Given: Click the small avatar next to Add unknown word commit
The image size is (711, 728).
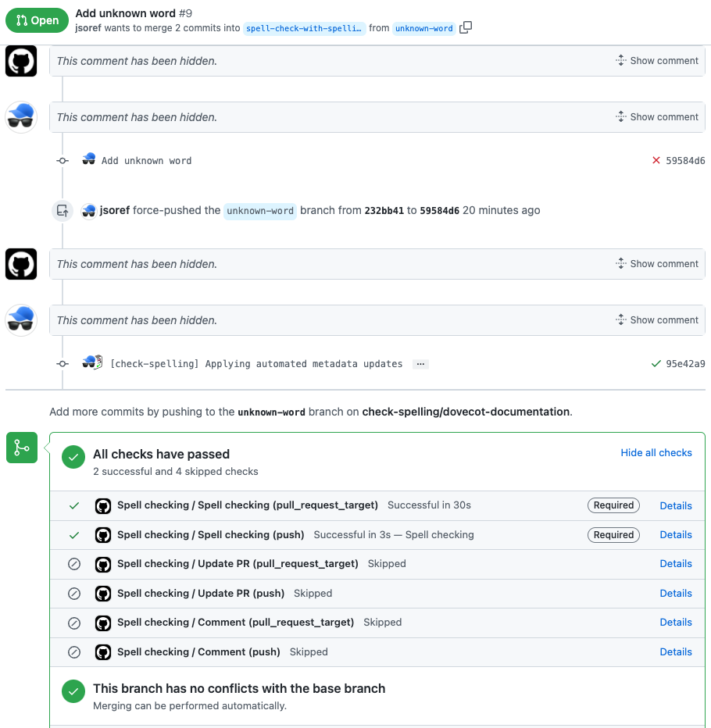Looking at the screenshot, I should [x=89, y=159].
